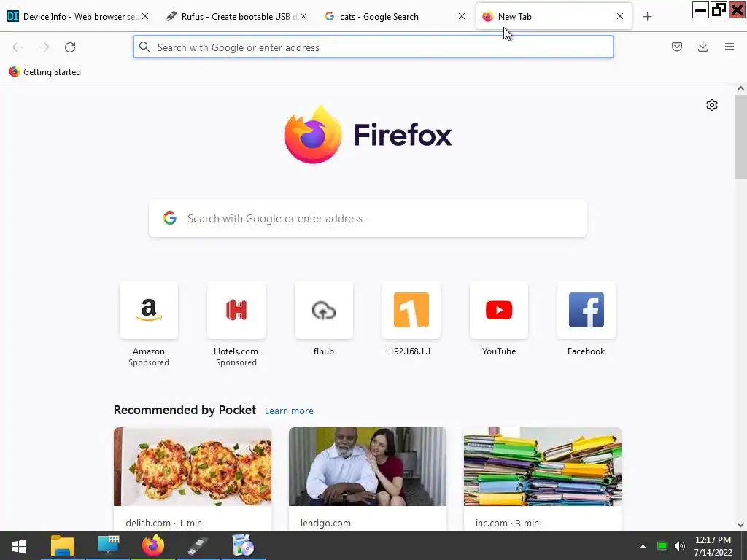The height and width of the screenshot is (560, 747).
Task: Open the Downloads panel icon
Action: [x=703, y=47]
